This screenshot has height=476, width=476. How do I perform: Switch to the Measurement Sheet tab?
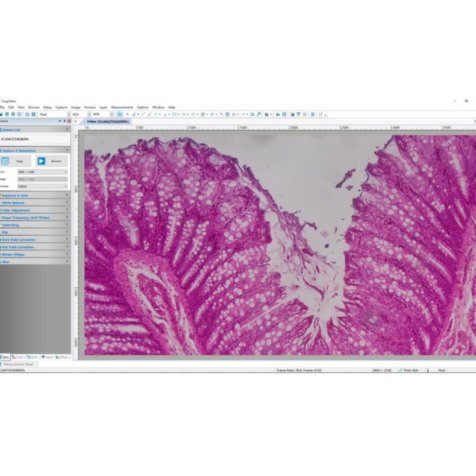[x=19, y=364]
